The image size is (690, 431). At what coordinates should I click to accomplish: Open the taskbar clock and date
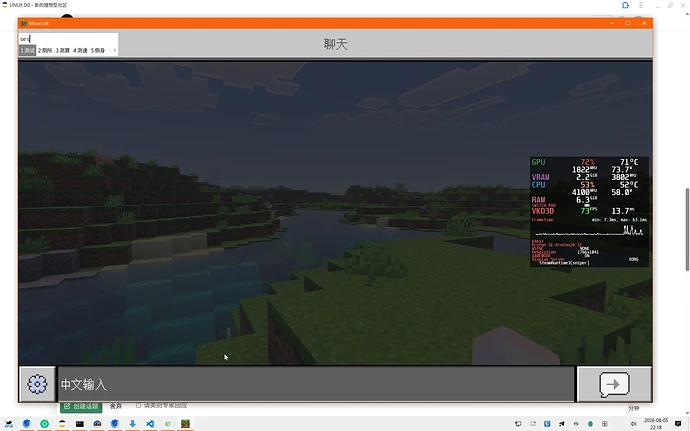pyautogui.click(x=656, y=424)
